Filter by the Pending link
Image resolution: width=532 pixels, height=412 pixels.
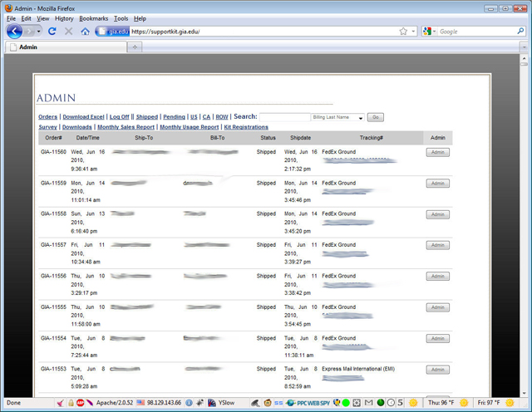(174, 117)
